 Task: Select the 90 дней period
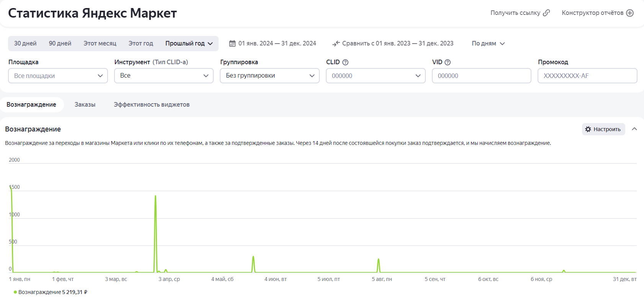point(60,44)
